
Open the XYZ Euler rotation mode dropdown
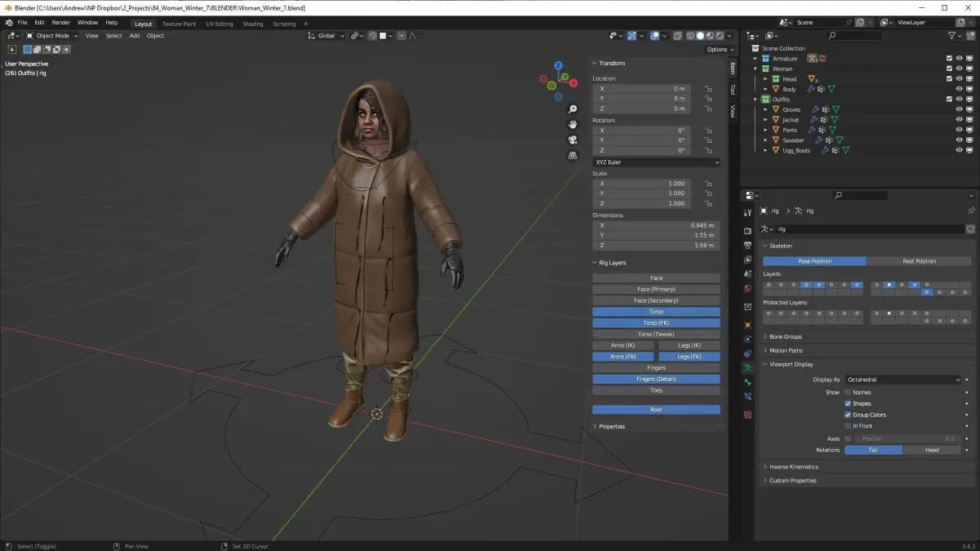coord(657,162)
